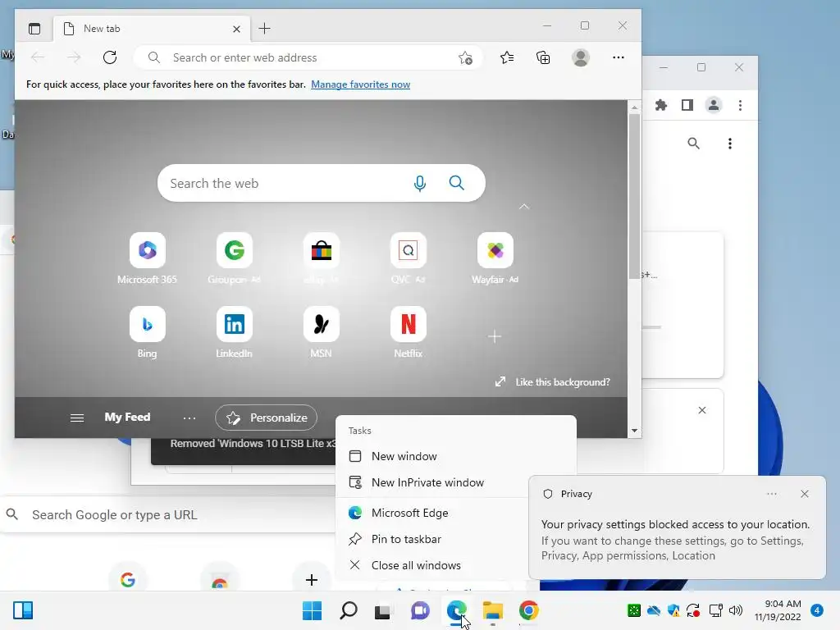
Task: Click the web search magnifier button
Action: click(x=456, y=183)
